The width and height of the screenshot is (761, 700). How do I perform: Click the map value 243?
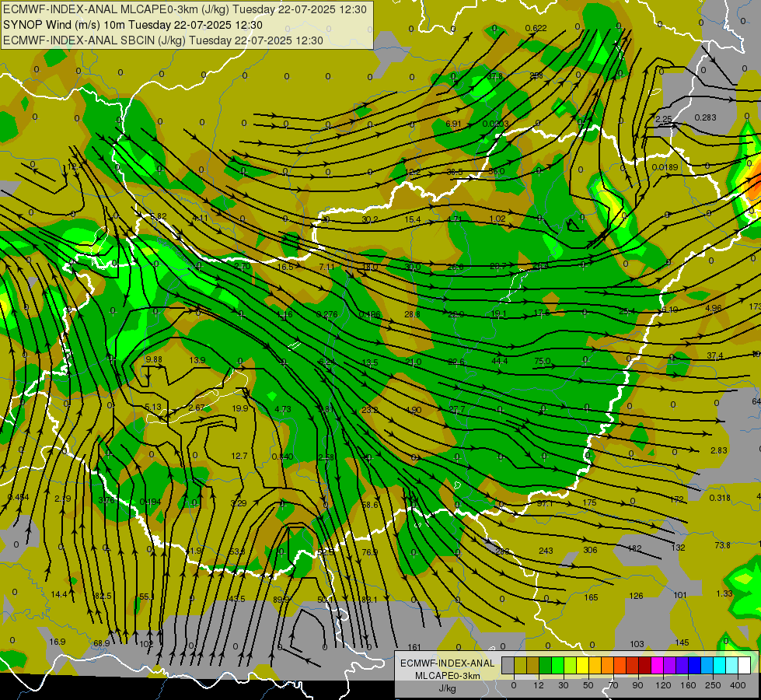(x=546, y=551)
